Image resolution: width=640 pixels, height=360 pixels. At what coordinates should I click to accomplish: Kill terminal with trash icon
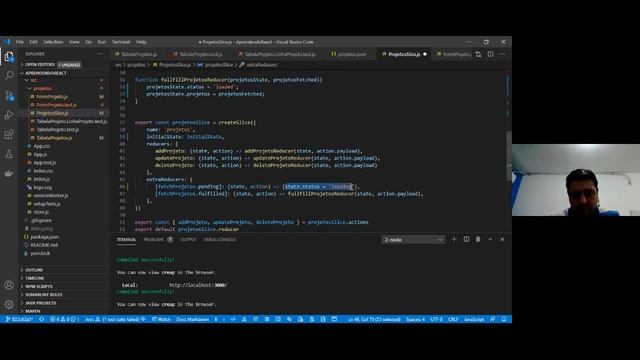pos(478,240)
